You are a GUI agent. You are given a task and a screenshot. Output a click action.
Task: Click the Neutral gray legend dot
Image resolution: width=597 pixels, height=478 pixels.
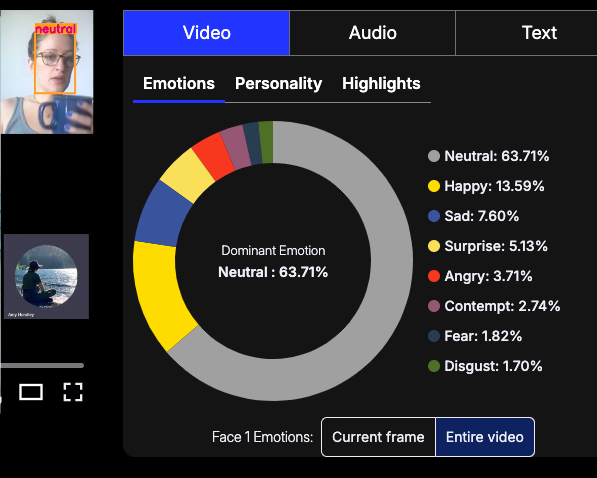pos(434,156)
